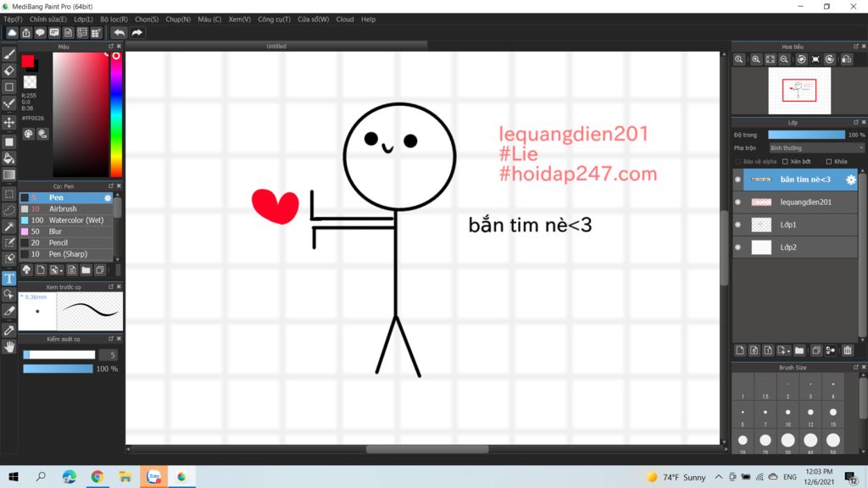Viewport: 868px width, 488px height.
Task: Delete layer with the trash icon
Action: [x=848, y=350]
